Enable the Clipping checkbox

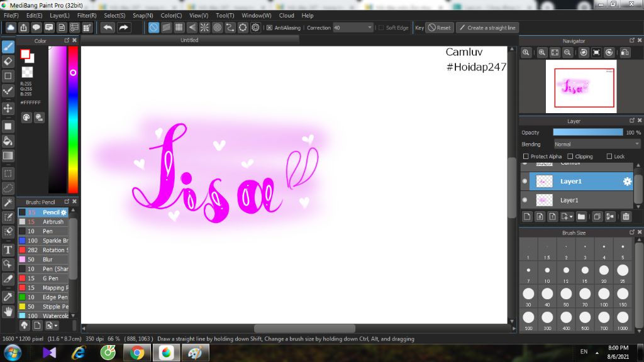pyautogui.click(x=570, y=156)
